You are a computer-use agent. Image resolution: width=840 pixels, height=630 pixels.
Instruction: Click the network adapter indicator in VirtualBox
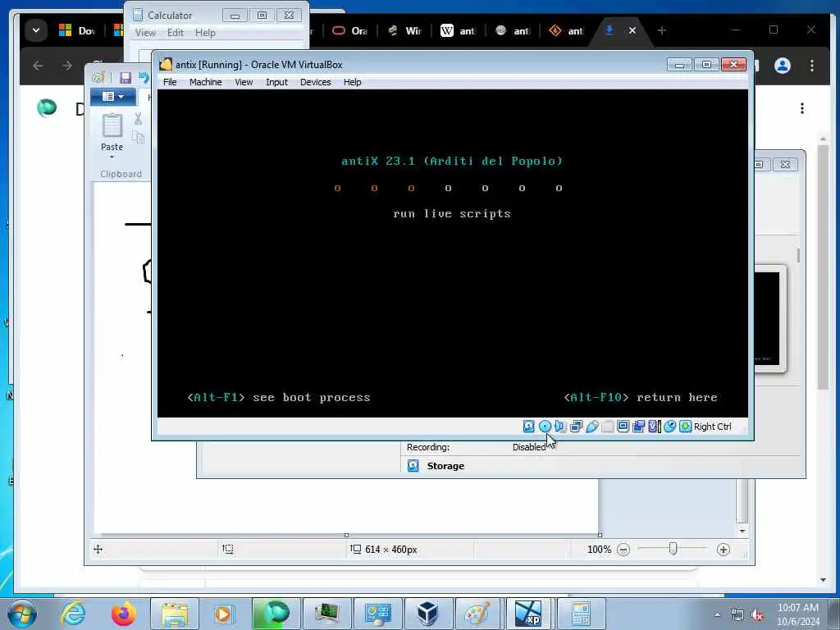click(576, 427)
